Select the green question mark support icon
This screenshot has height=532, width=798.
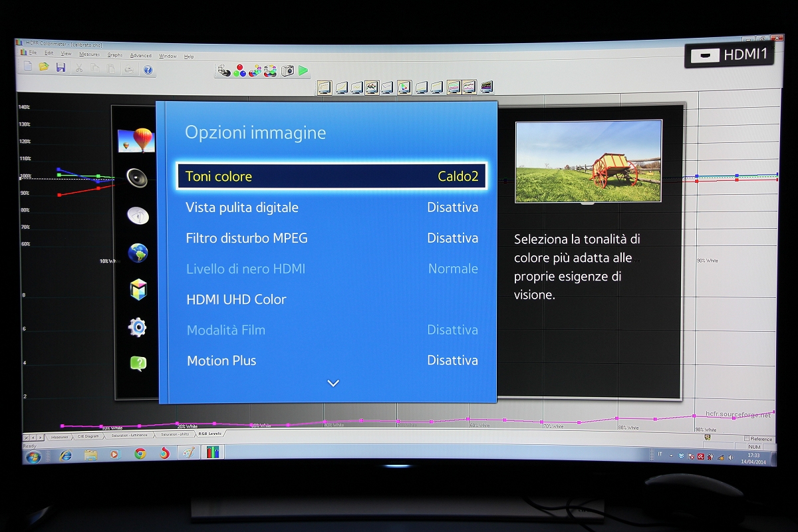point(138,363)
